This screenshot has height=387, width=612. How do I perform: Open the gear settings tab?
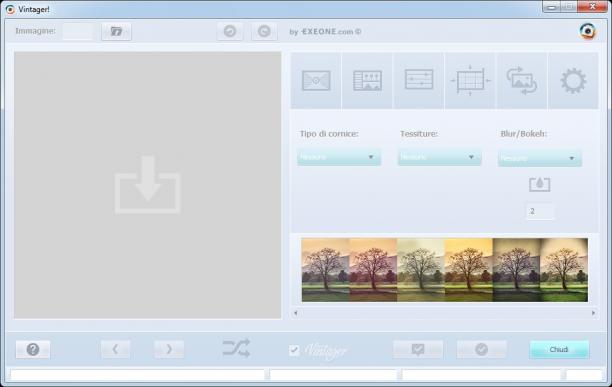[x=573, y=81]
